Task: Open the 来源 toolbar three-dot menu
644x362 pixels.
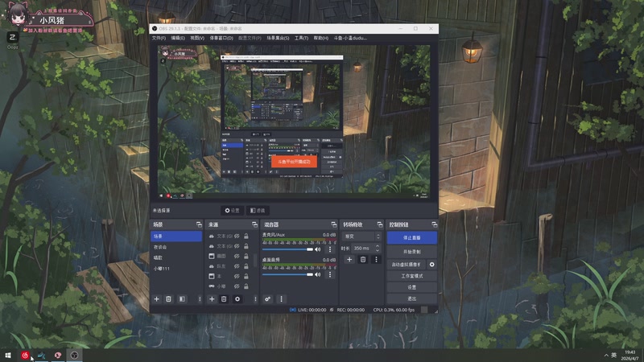Action: pyautogui.click(x=255, y=298)
